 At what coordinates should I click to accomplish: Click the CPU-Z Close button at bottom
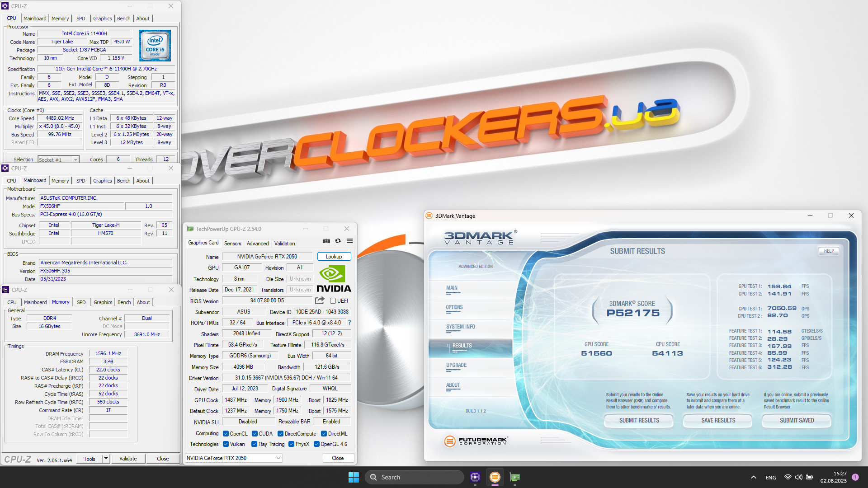[163, 459]
